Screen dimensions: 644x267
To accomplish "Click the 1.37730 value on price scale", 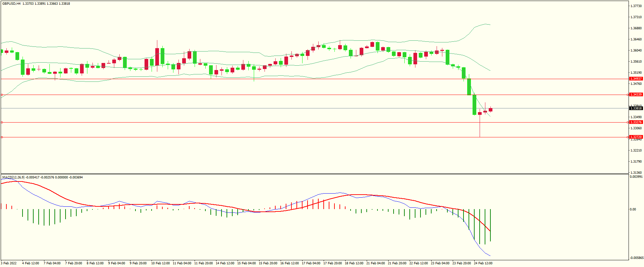I will coord(636,6).
